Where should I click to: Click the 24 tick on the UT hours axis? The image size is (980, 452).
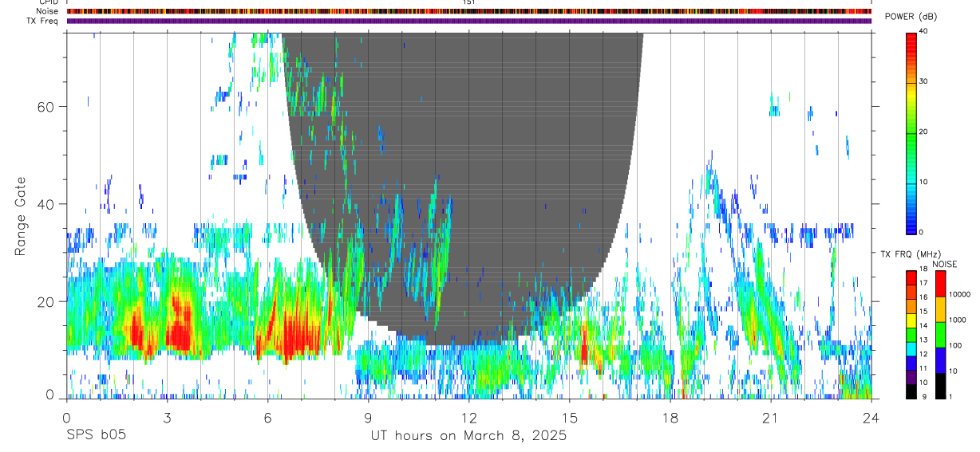871,416
